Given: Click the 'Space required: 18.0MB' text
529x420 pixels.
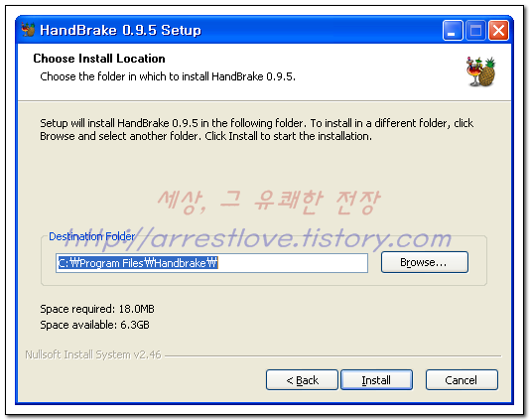Looking at the screenshot, I should pyautogui.click(x=97, y=309).
